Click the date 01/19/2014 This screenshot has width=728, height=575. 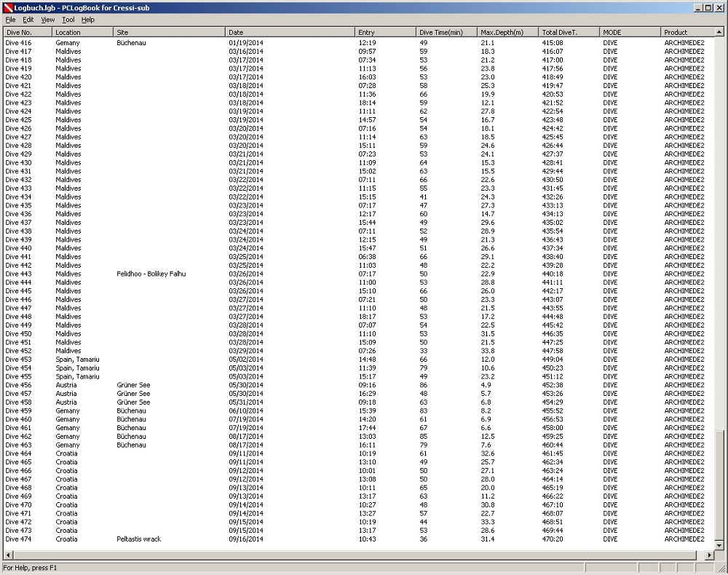click(246, 43)
